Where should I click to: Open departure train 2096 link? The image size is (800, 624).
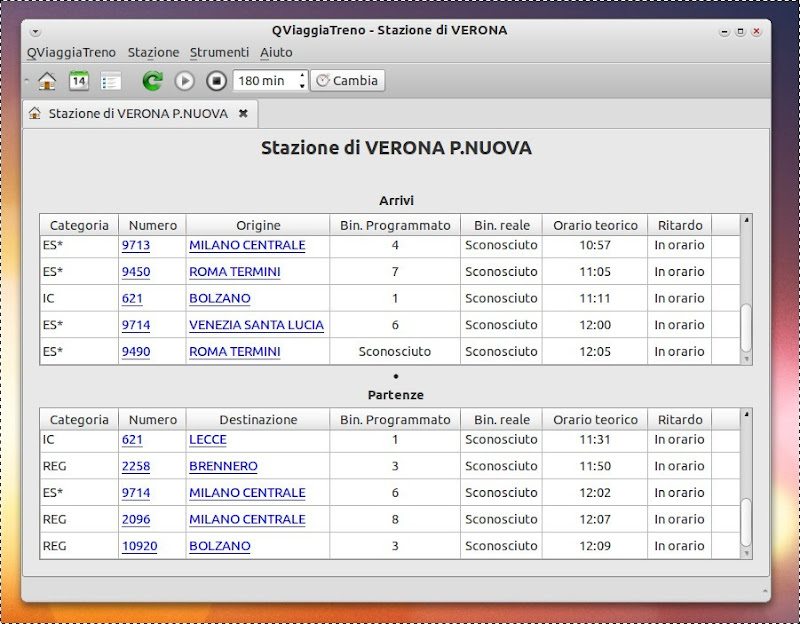(x=136, y=519)
